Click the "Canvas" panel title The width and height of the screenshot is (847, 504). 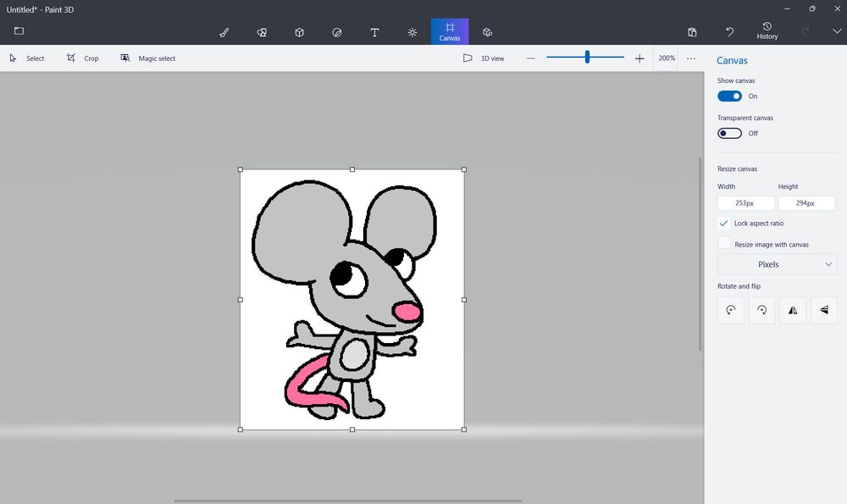click(x=732, y=60)
